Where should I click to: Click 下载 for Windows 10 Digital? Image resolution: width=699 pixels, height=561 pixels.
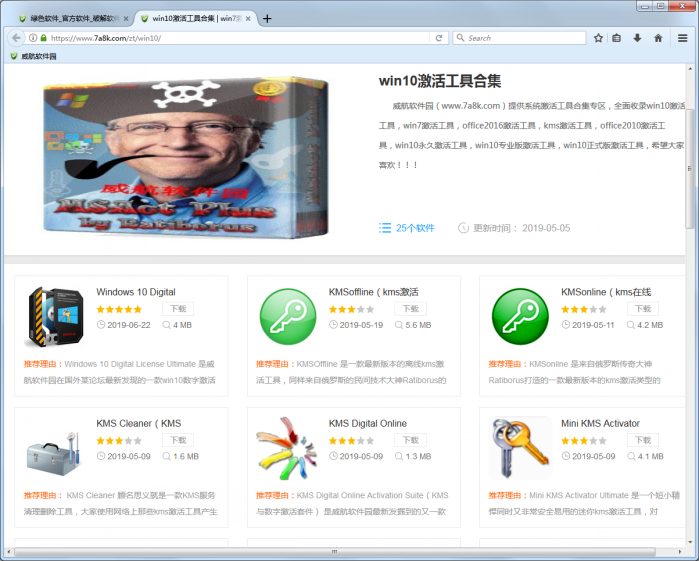tap(178, 309)
